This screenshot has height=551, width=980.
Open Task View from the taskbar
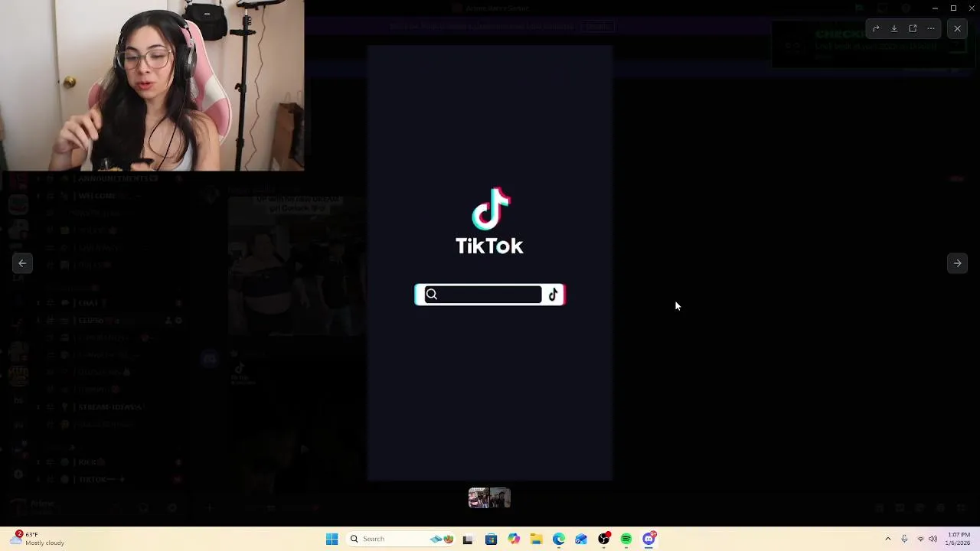point(468,539)
